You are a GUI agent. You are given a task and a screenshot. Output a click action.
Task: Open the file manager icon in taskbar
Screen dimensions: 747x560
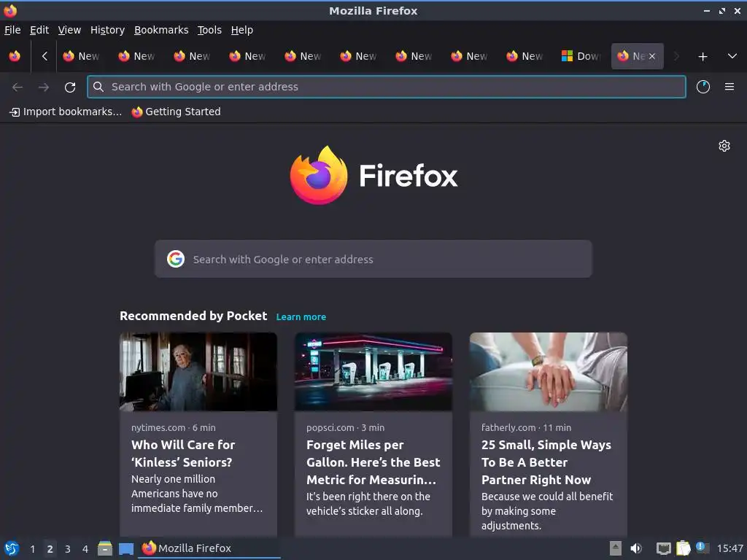(x=105, y=548)
